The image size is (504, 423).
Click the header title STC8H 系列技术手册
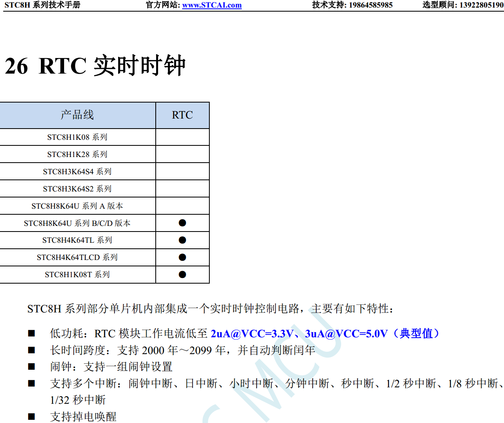point(42,5)
